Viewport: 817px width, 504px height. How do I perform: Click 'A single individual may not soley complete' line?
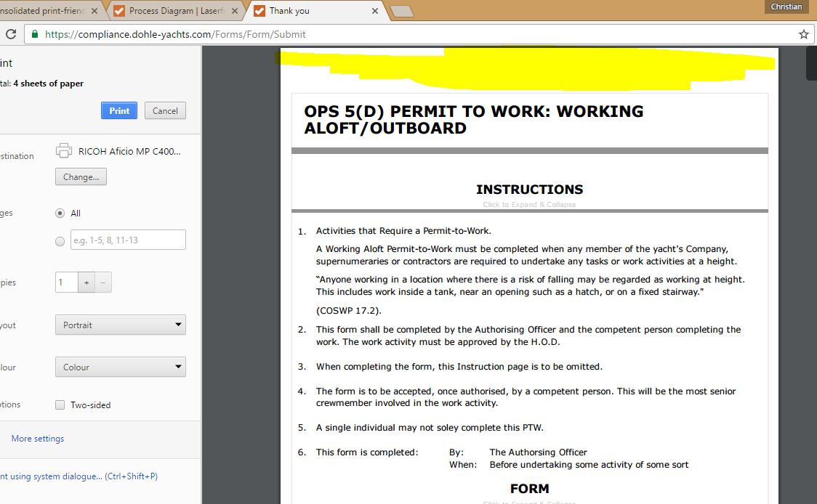[x=430, y=428]
